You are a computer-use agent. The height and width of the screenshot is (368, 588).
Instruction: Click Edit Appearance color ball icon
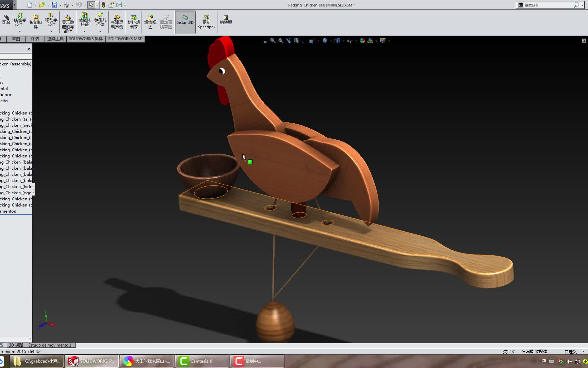pyautogui.click(x=362, y=41)
